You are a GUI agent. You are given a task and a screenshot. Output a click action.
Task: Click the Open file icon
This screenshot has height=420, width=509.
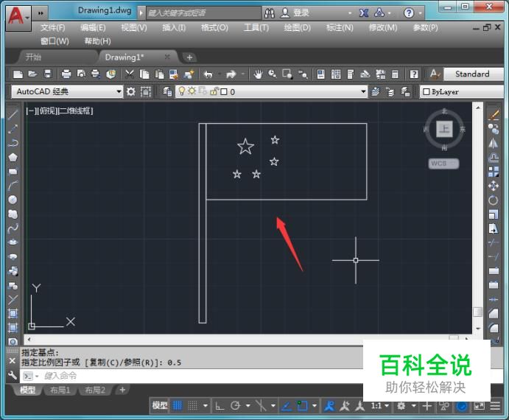coord(32,74)
